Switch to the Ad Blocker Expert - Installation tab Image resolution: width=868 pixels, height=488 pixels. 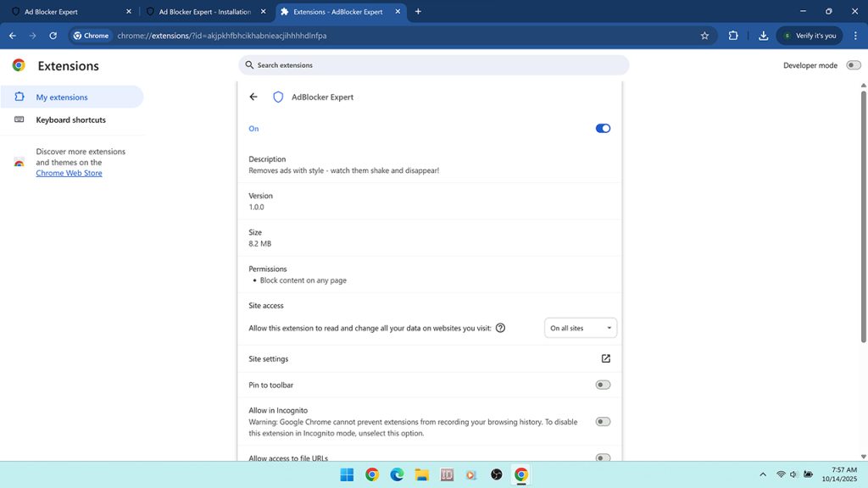203,12
